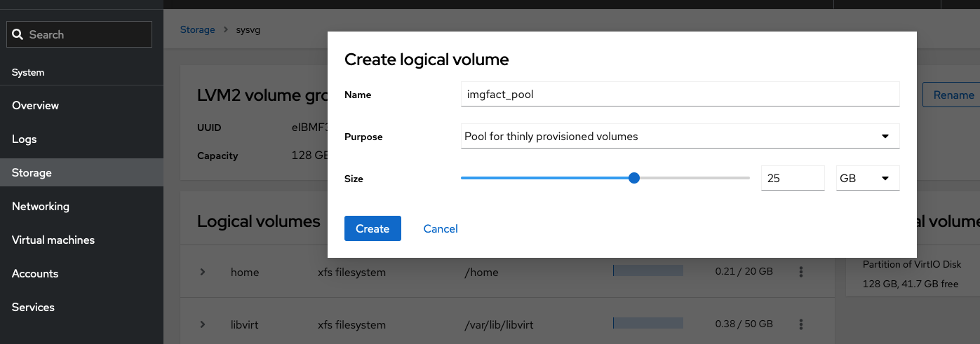
Task: Open the GB size unit dropdown
Action: tap(867, 179)
